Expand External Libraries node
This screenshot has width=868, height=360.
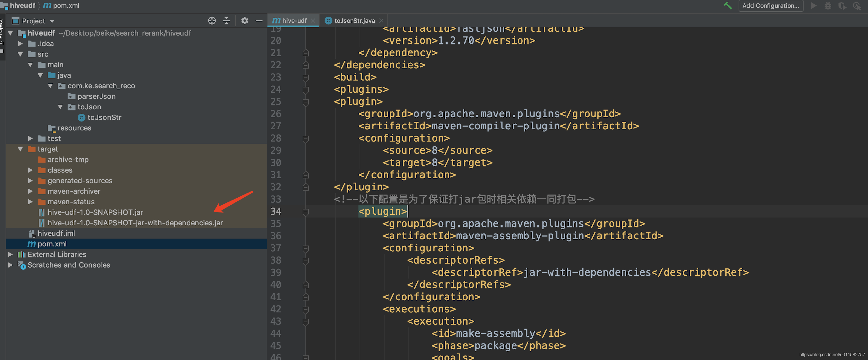[x=10, y=254]
